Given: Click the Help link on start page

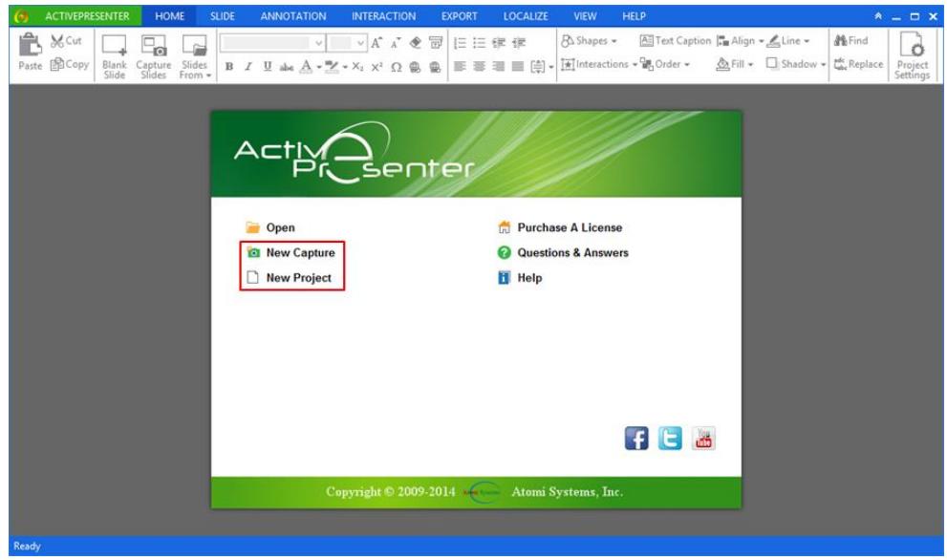Looking at the screenshot, I should click(x=520, y=278).
